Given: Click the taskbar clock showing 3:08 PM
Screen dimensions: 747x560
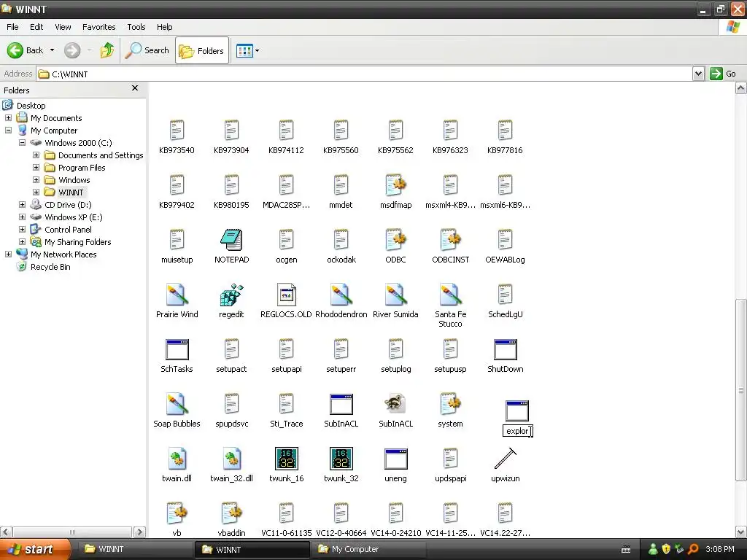Looking at the screenshot, I should (720, 549).
